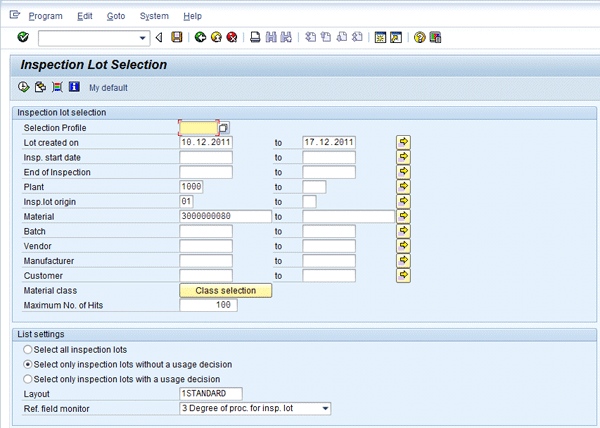The height and width of the screenshot is (428, 600).
Task: Open multiple selection for Batch
Action: pyautogui.click(x=403, y=231)
